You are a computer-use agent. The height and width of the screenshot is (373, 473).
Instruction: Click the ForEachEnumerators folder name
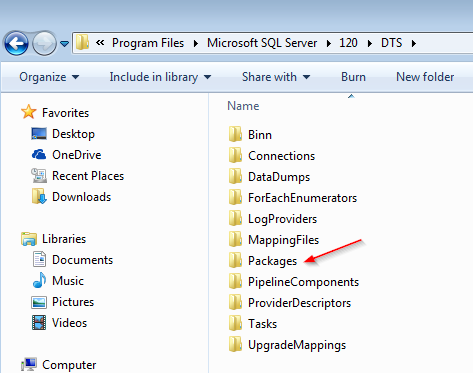(x=303, y=198)
